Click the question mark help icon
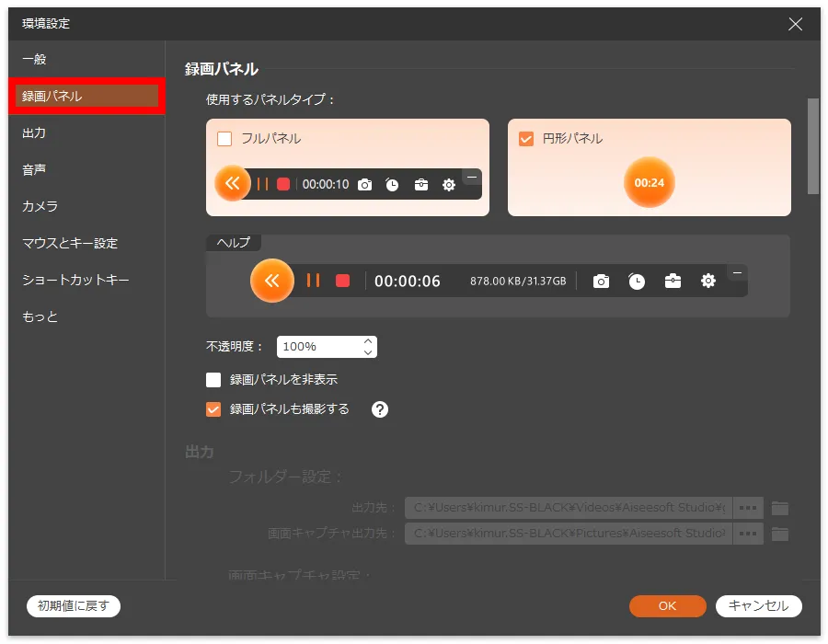The height and width of the screenshot is (644, 828). point(380,409)
